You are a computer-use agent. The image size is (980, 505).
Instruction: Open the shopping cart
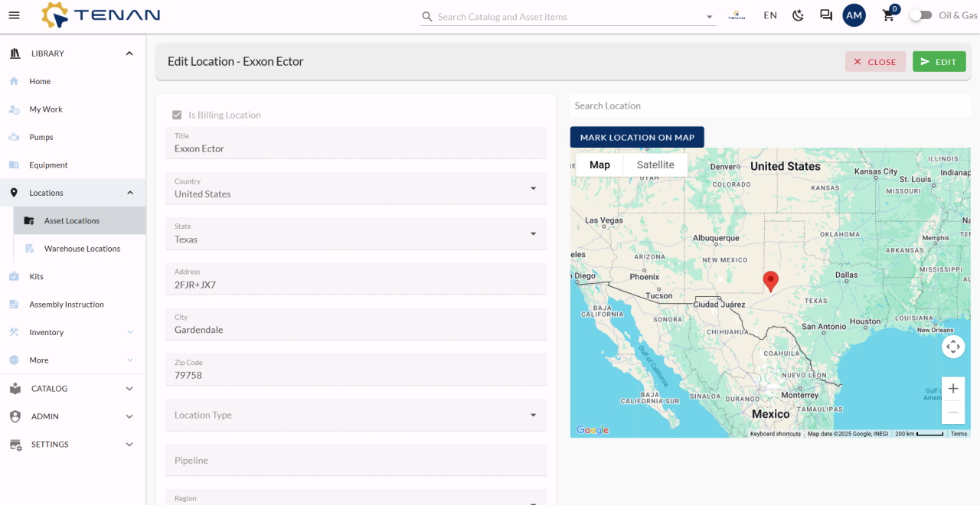click(x=888, y=15)
